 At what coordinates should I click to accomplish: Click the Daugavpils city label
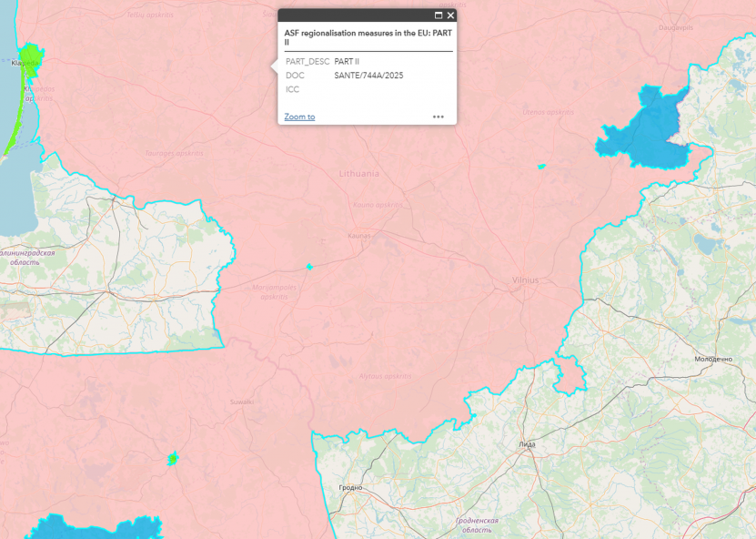pyautogui.click(x=676, y=27)
